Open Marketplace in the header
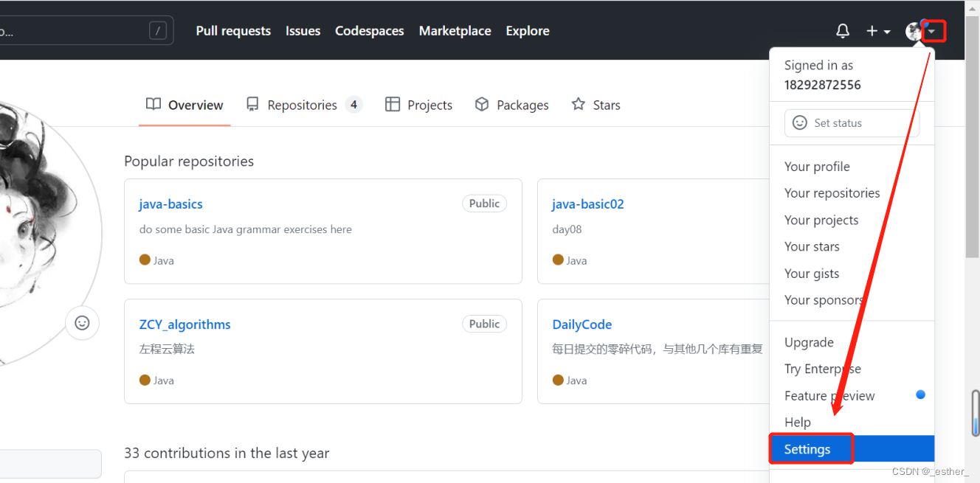This screenshot has width=980, height=483. [455, 31]
